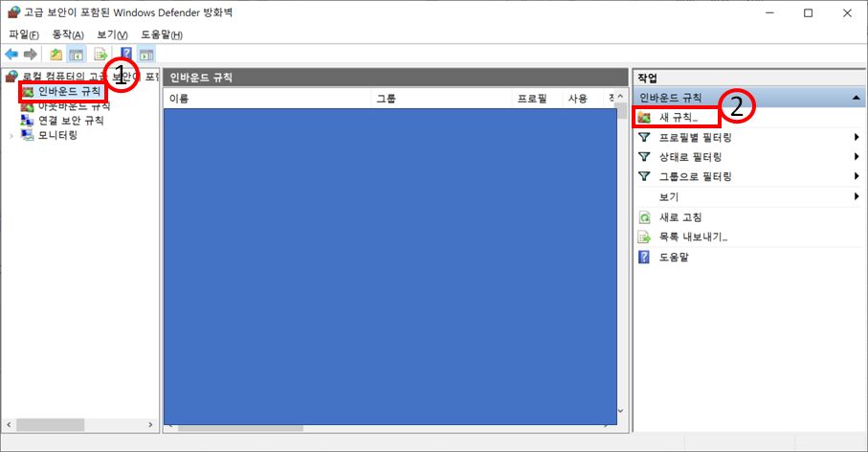Viewport: 868px width, 452px height.
Task: Click 목록 내보내기... action
Action: [x=693, y=237]
